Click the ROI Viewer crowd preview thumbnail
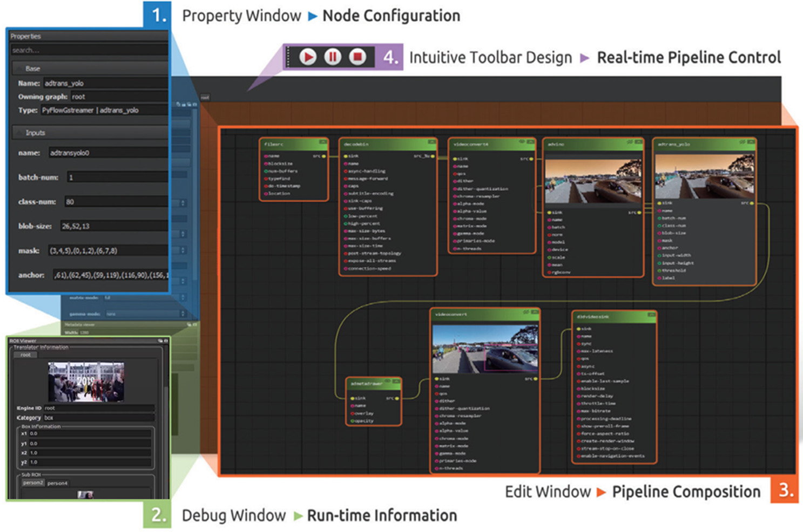The image size is (803, 532). 86,381
